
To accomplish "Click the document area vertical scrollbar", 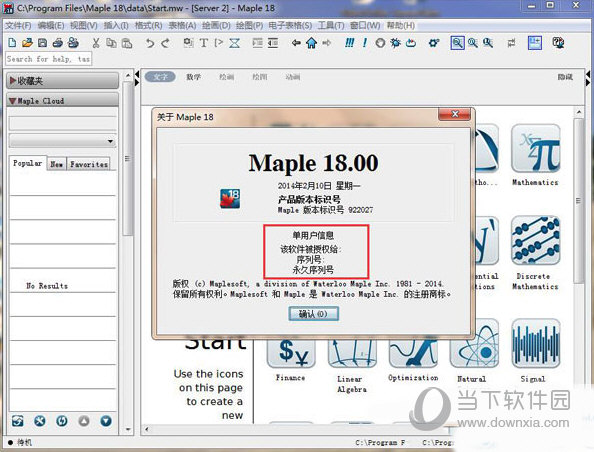I will click(x=578, y=201).
